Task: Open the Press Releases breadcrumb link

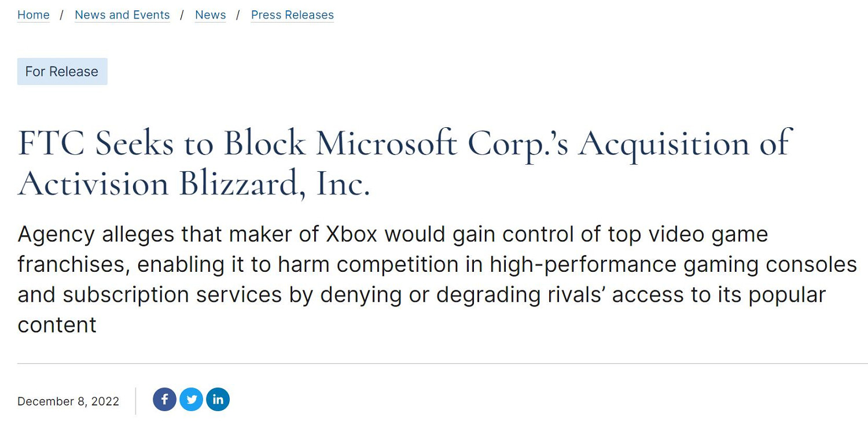Action: click(x=292, y=15)
